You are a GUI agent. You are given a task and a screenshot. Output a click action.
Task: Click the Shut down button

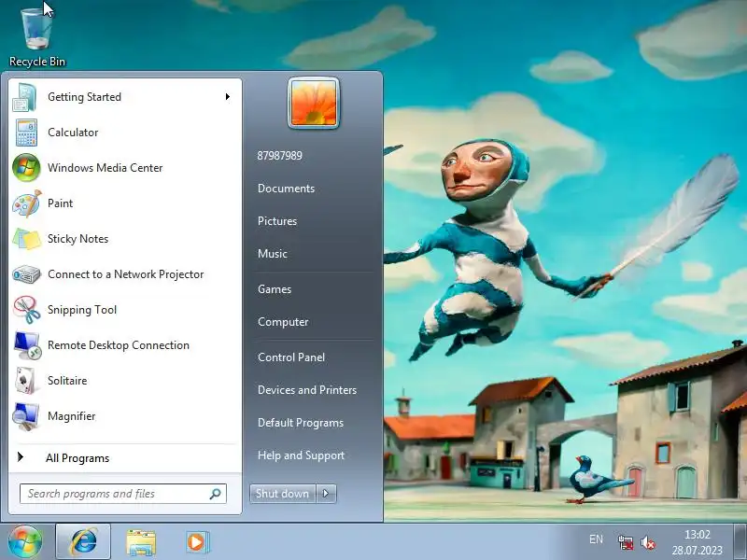click(x=283, y=494)
